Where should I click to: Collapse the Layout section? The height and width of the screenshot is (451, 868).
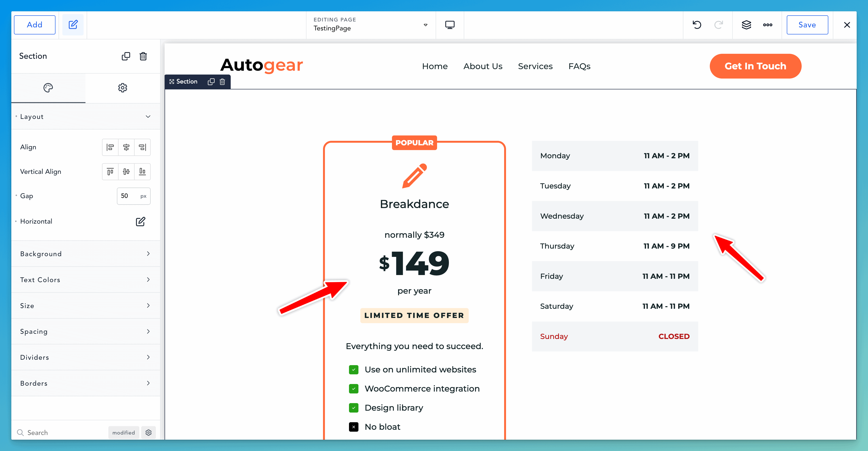point(85,117)
